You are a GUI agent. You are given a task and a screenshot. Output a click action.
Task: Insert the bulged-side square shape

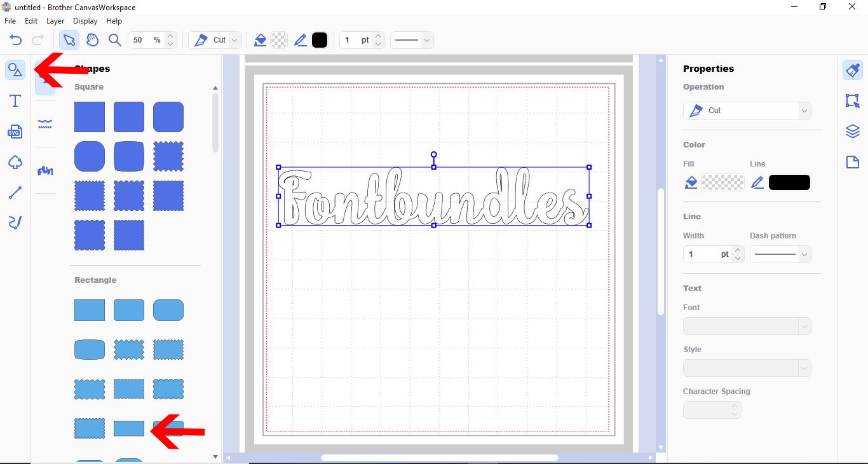tap(129, 156)
